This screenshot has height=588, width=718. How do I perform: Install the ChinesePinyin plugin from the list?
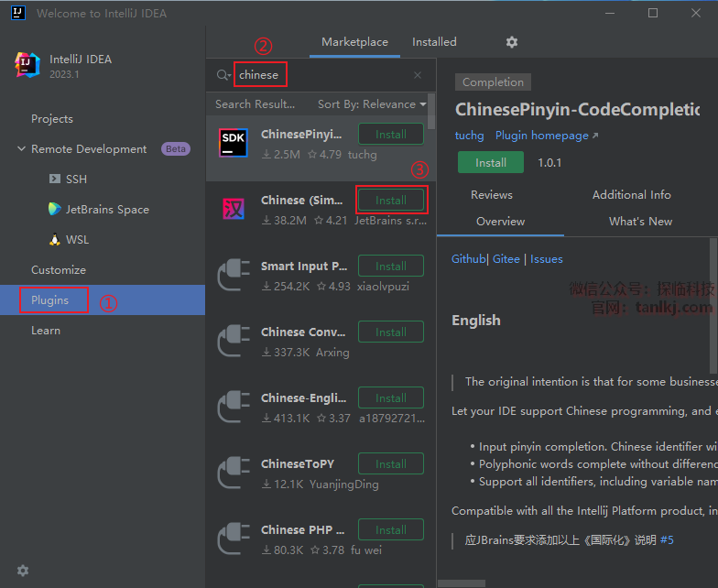click(x=390, y=134)
